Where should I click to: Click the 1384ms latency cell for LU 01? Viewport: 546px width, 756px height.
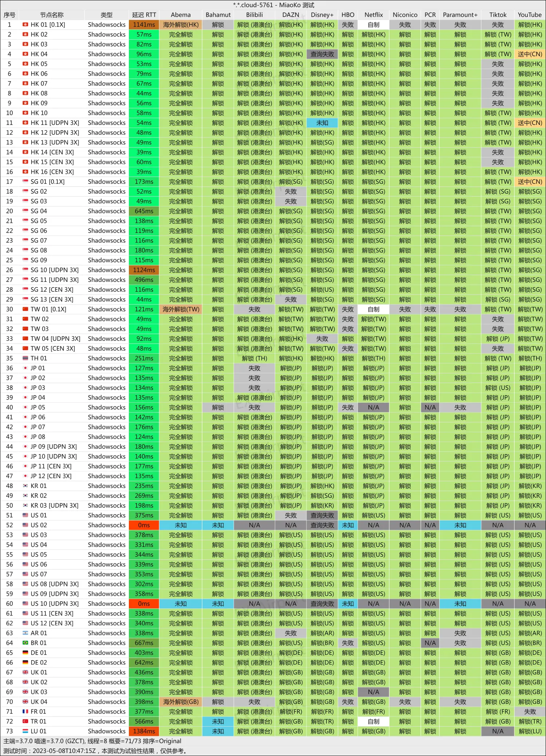click(x=144, y=731)
